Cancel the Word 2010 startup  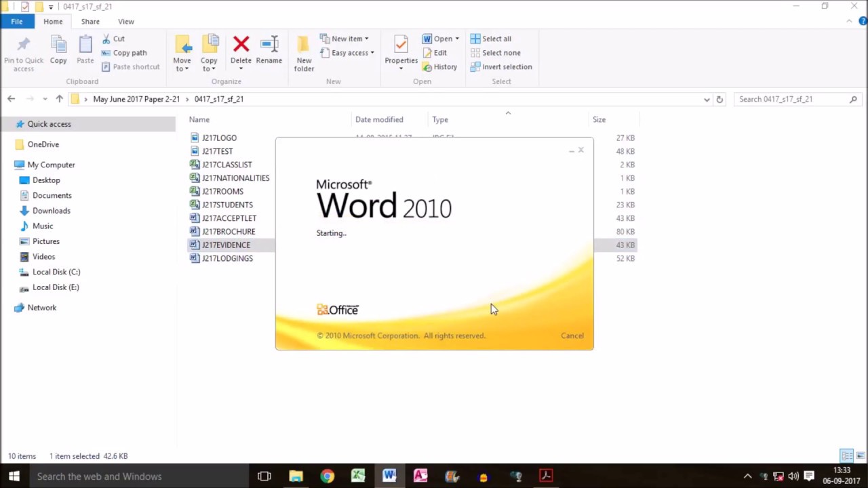(x=572, y=335)
